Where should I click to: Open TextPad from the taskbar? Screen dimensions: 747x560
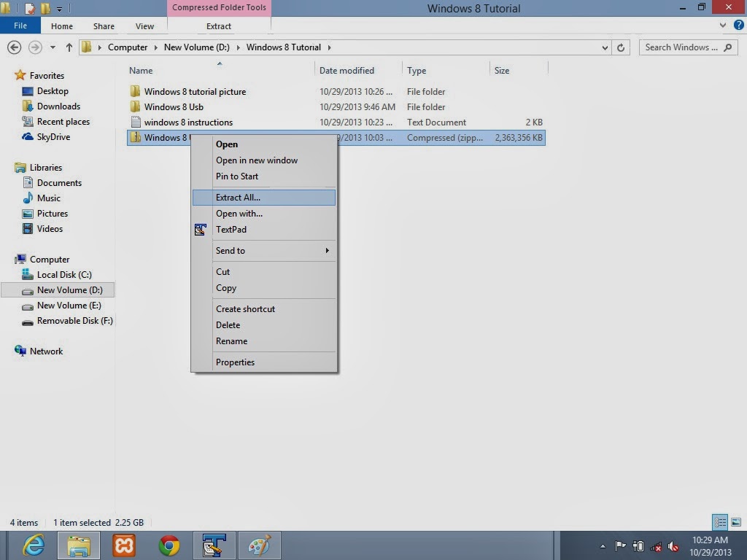(x=214, y=545)
